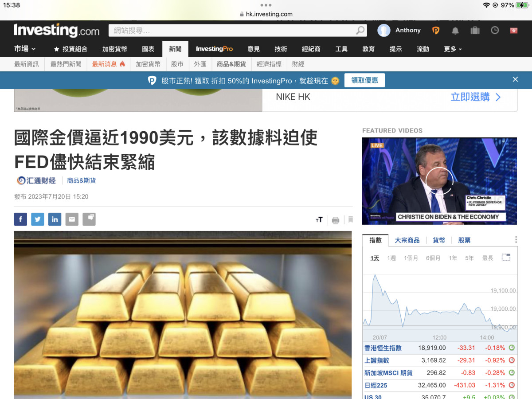This screenshot has width=532, height=399.
Task: Select the 最長 chart range
Action: (x=488, y=258)
